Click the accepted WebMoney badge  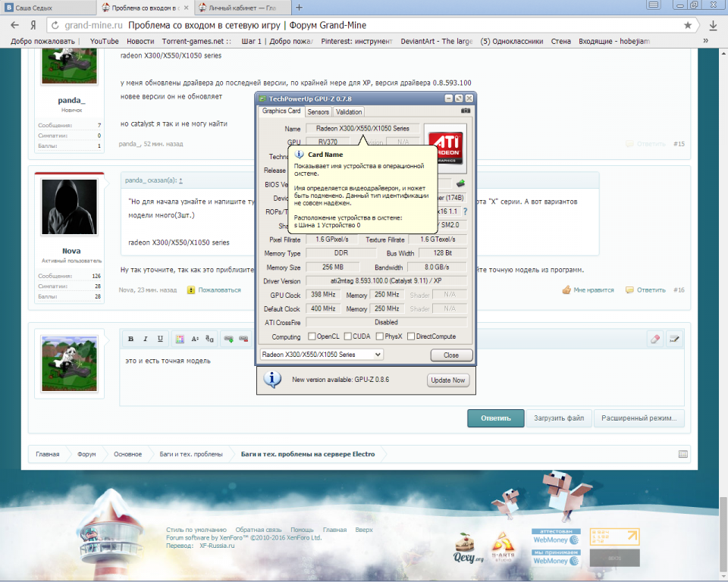(x=556, y=558)
